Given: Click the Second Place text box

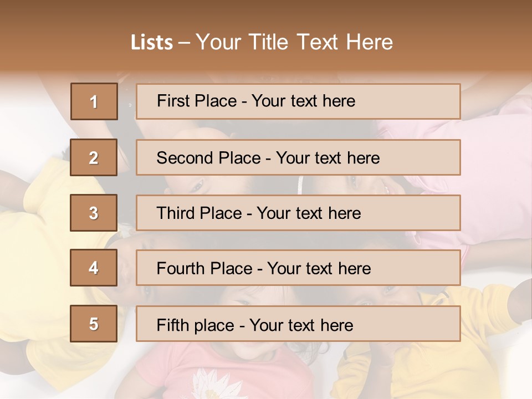Looking at the screenshot, I should coord(298,157).
